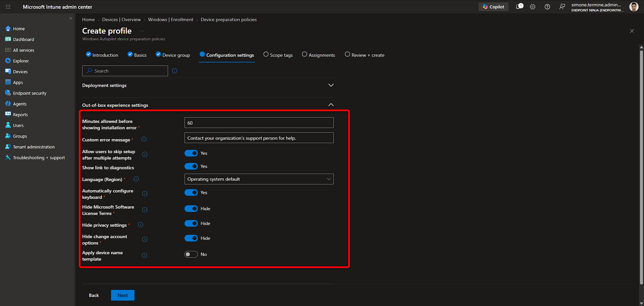Click the Copilot button
The image size is (644, 306).
tap(493, 7)
